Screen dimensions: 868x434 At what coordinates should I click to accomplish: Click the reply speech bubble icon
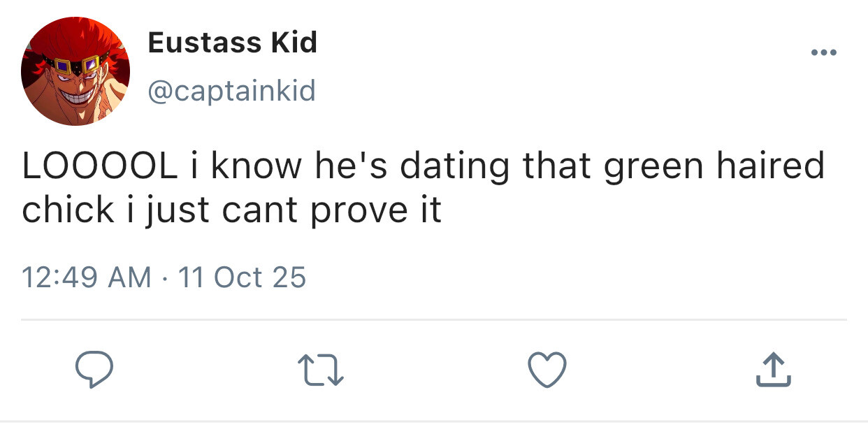pyautogui.click(x=94, y=370)
